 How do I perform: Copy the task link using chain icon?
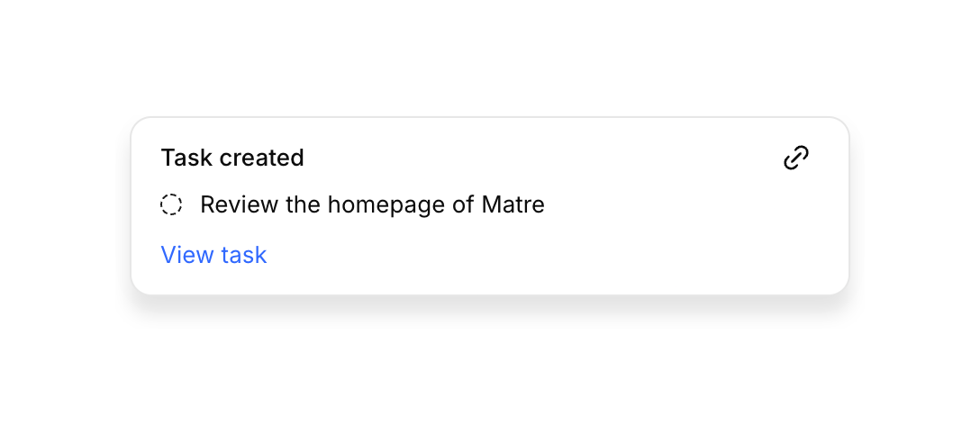[795, 159]
